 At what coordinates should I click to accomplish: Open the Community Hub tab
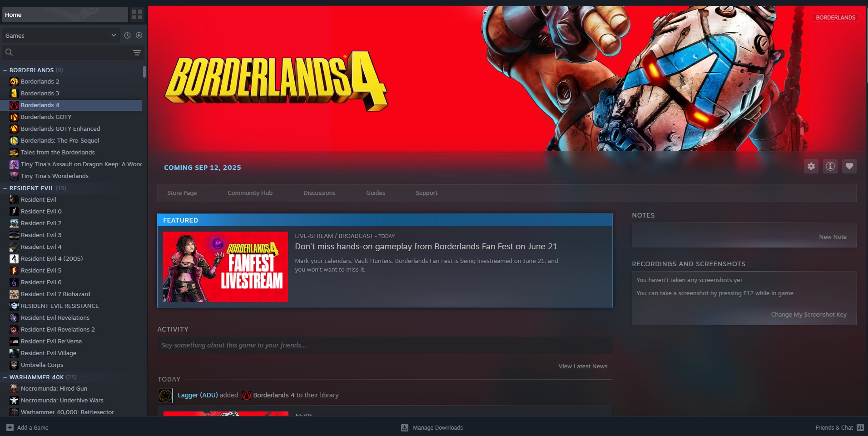click(250, 193)
